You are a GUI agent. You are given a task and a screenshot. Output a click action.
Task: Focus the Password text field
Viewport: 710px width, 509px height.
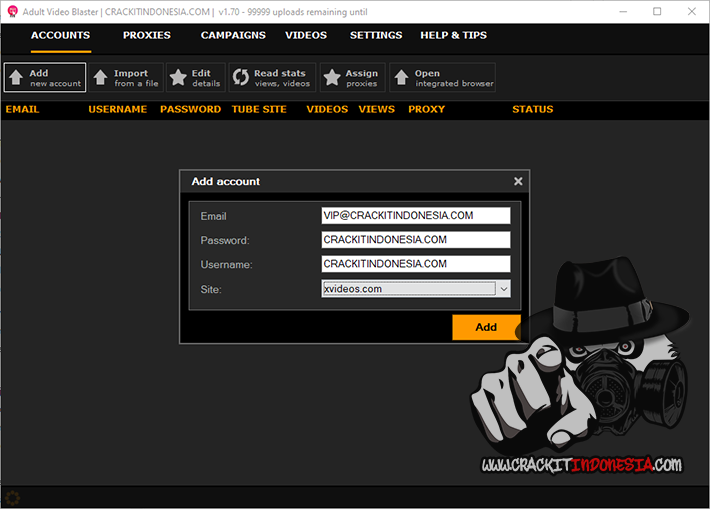click(415, 240)
